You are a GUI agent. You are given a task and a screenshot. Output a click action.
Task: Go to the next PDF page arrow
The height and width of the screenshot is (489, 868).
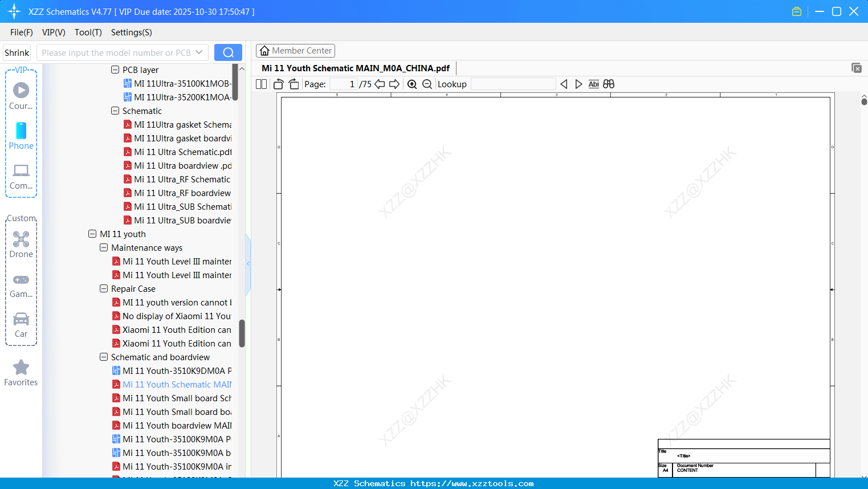point(394,84)
